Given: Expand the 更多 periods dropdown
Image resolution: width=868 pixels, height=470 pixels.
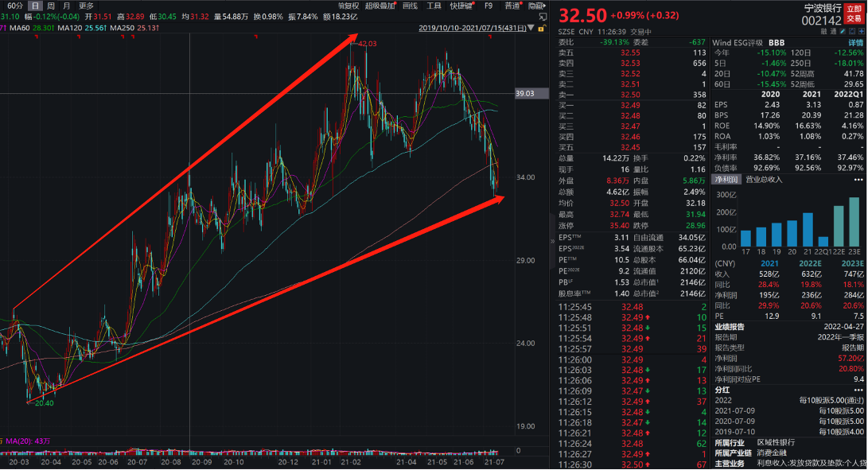Looking at the screenshot, I should 86,6.
